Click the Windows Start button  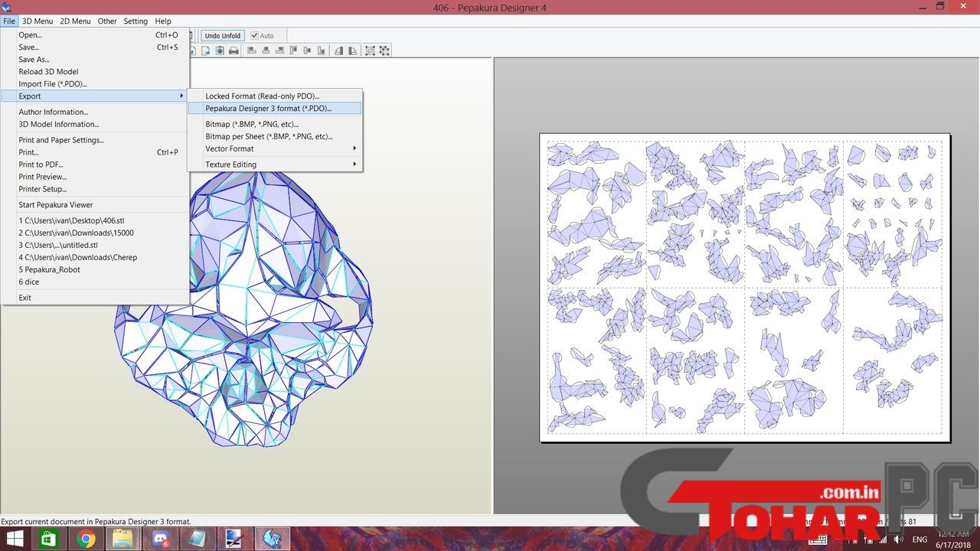tap(15, 540)
